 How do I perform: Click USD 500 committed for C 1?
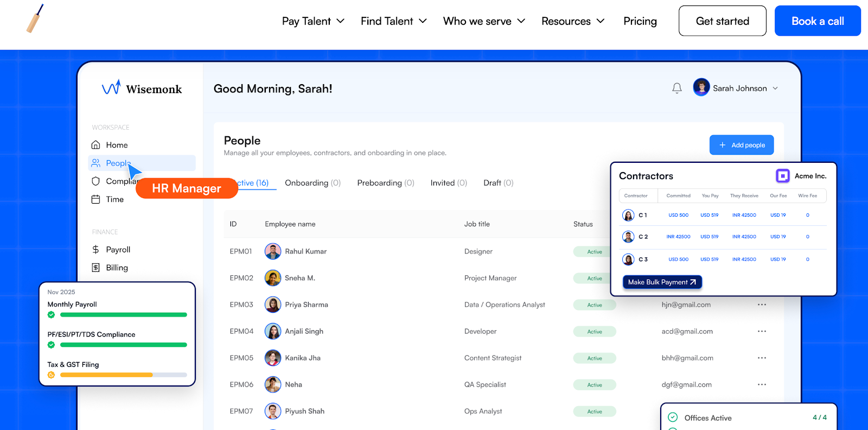678,215
